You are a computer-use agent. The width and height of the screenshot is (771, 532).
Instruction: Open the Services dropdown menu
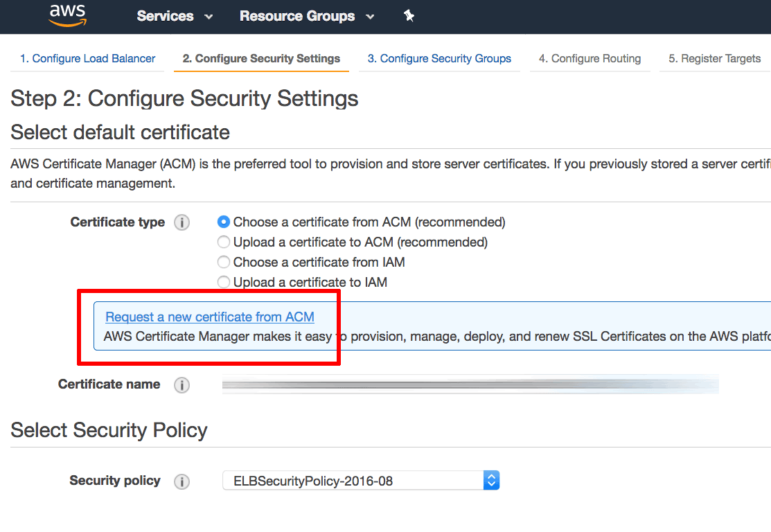[175, 16]
